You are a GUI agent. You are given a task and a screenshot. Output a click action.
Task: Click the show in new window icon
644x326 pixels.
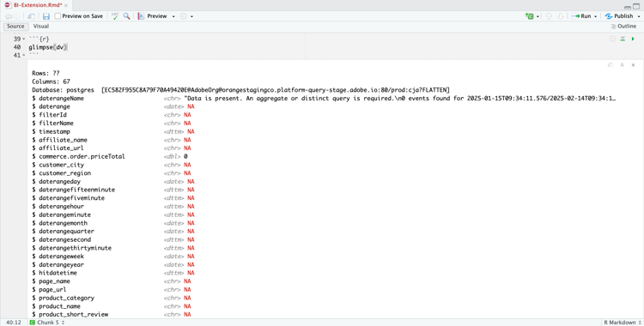point(31,16)
